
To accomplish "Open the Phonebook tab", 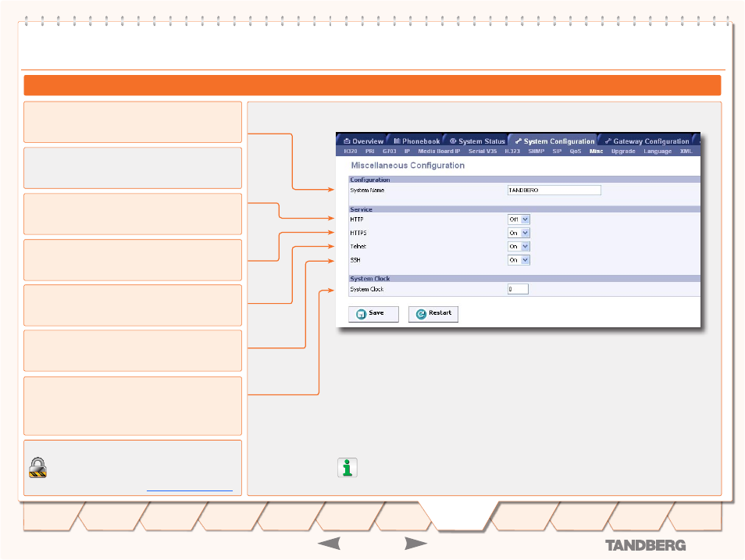I will (x=417, y=141).
